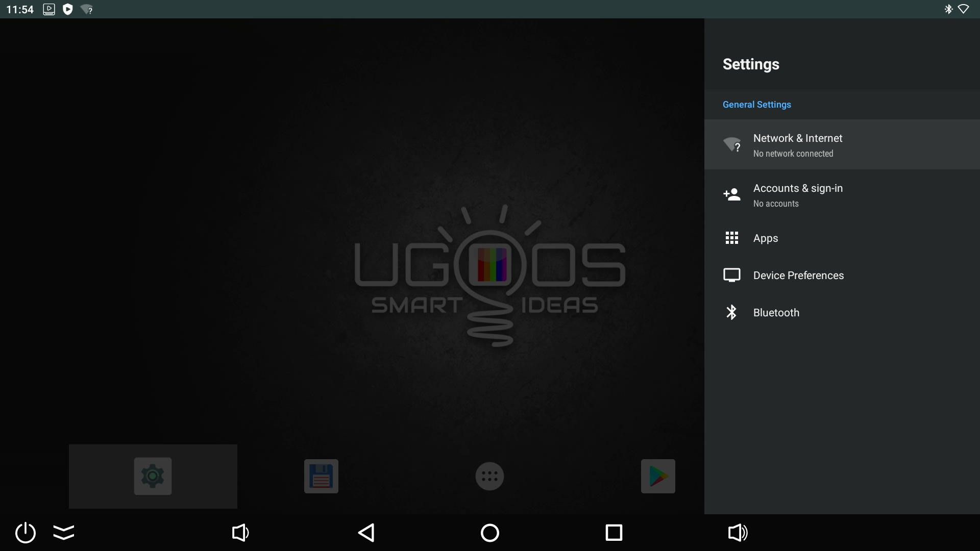Go back with the triangle Back button
The width and height of the screenshot is (980, 551).
click(x=366, y=533)
